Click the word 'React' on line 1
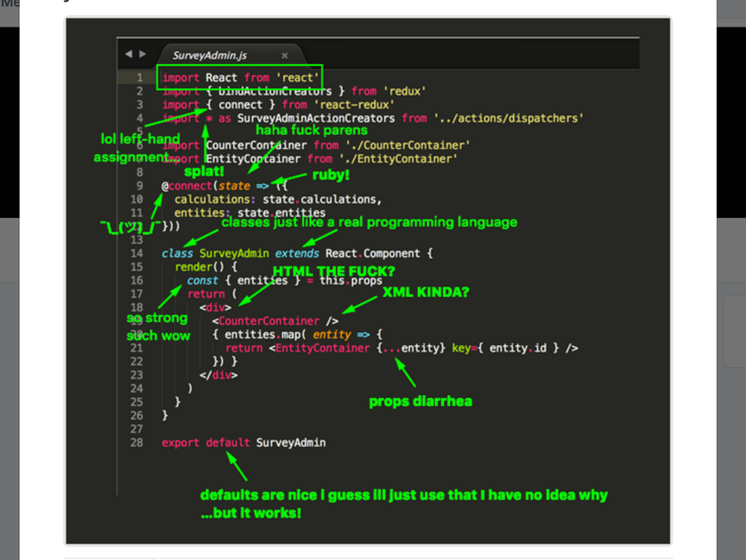 (221, 78)
